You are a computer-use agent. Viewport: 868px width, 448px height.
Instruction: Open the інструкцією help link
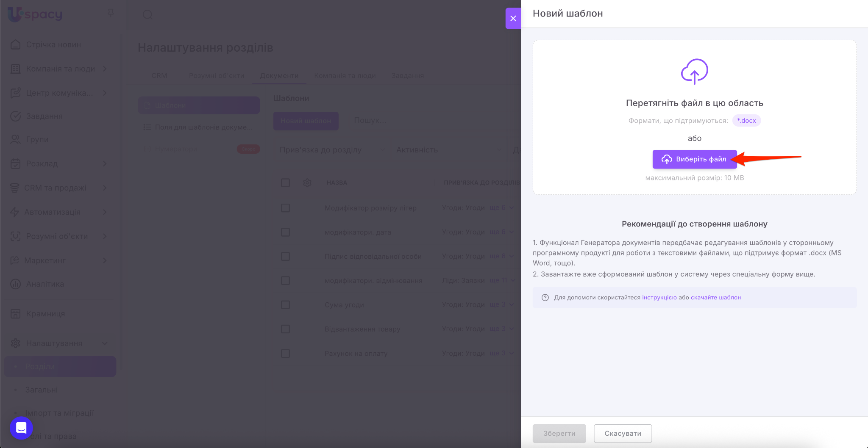[x=659, y=298]
